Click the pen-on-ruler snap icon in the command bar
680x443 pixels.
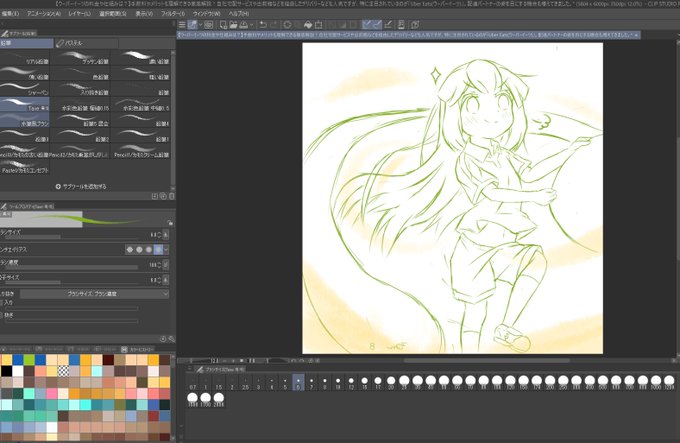point(388,25)
